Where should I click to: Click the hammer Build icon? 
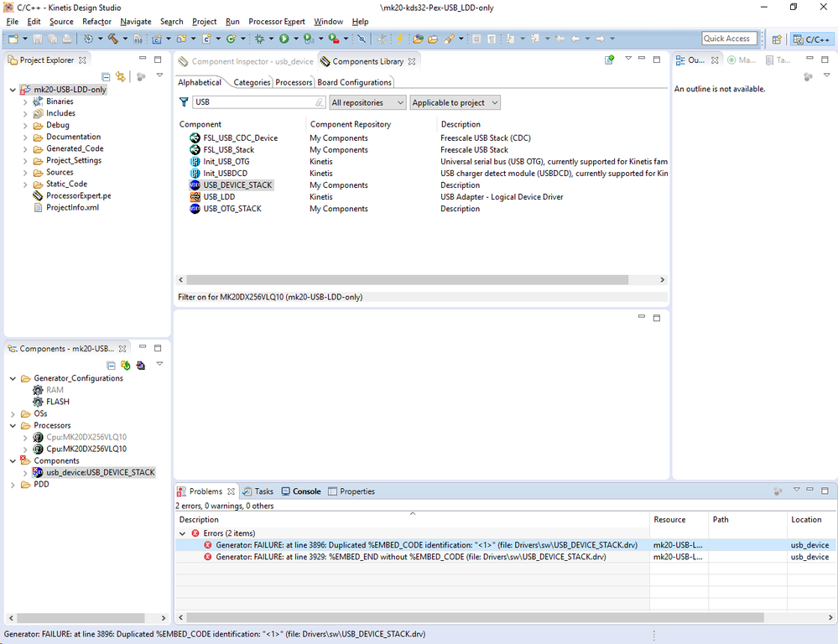coord(112,39)
